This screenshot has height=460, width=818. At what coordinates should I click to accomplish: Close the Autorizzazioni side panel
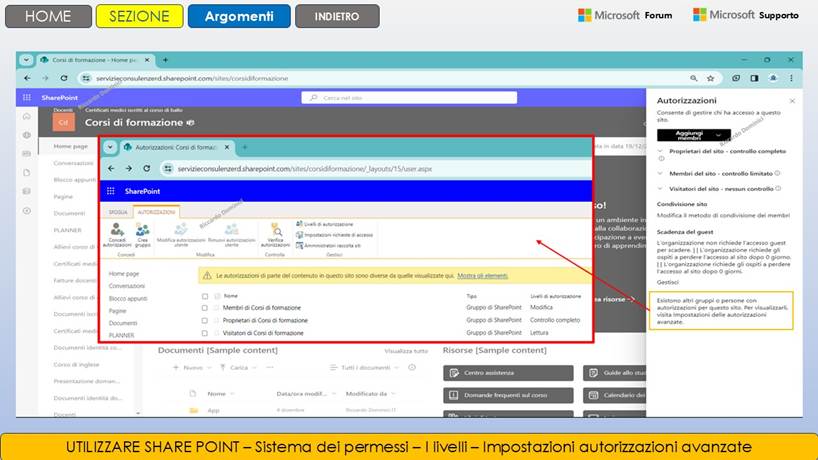click(x=792, y=101)
